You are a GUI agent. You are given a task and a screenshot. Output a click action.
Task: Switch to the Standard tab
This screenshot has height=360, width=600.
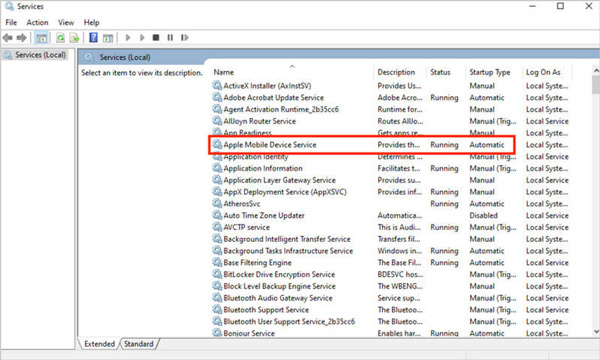pyautogui.click(x=139, y=344)
